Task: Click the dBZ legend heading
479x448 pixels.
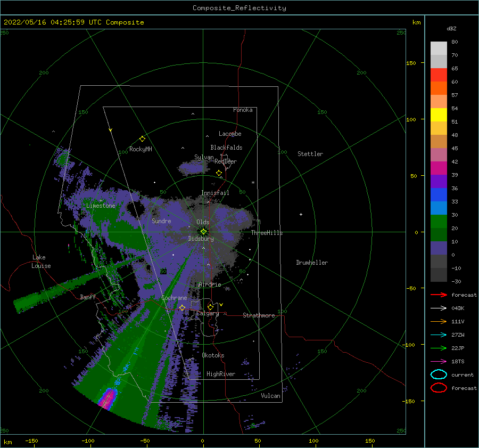Action: [451, 28]
